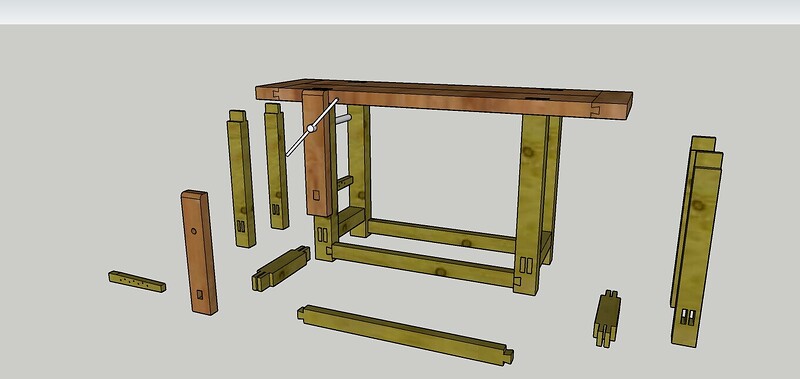Viewport: 800px width, 379px height.
Task: Click the short tenoned rail near left leg
Action: pyautogui.click(x=281, y=268)
